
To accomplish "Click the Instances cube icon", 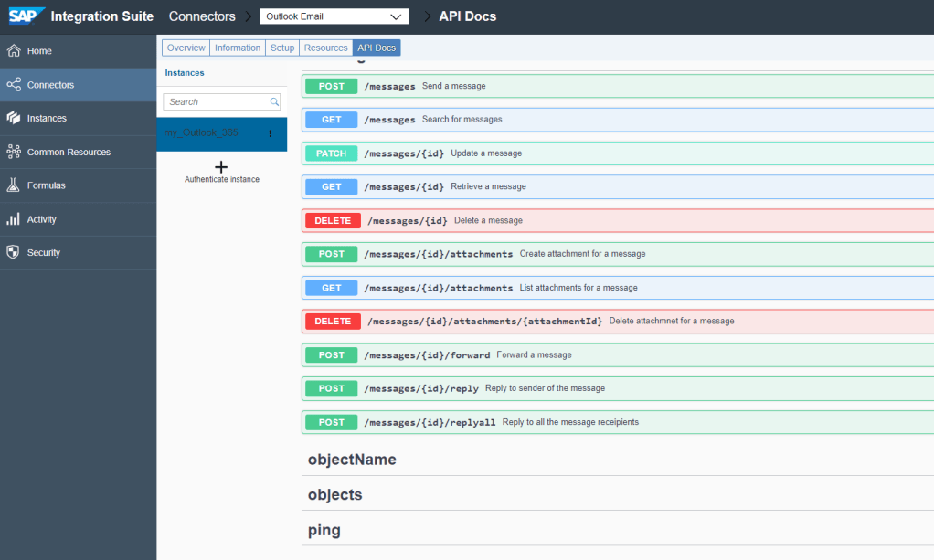I will (x=14, y=119).
